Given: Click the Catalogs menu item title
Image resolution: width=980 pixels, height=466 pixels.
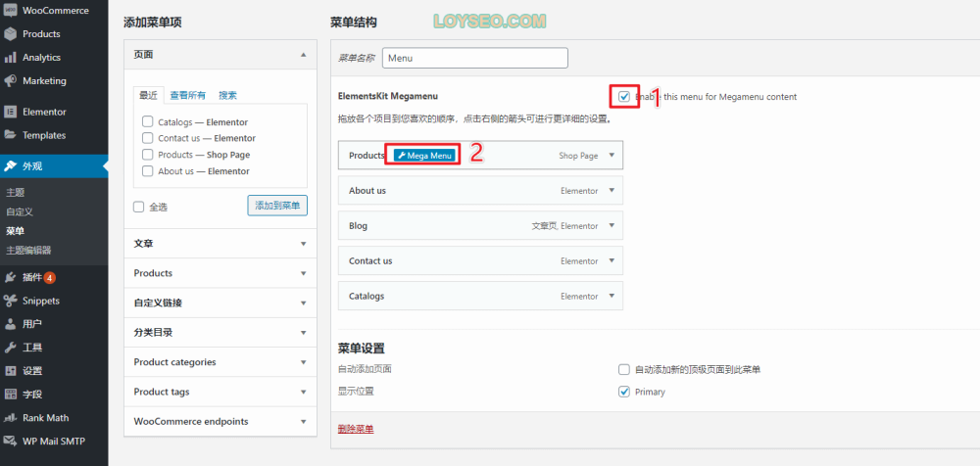Looking at the screenshot, I should tap(367, 296).
